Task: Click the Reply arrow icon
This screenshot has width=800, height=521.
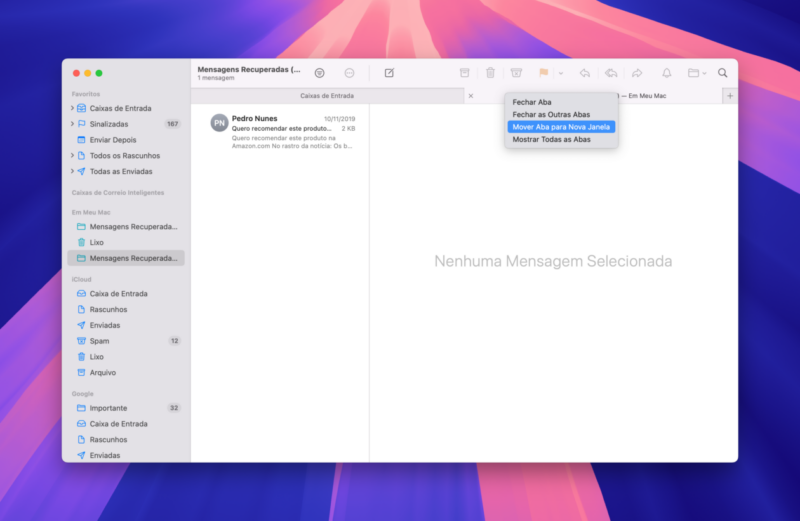Action: click(585, 73)
